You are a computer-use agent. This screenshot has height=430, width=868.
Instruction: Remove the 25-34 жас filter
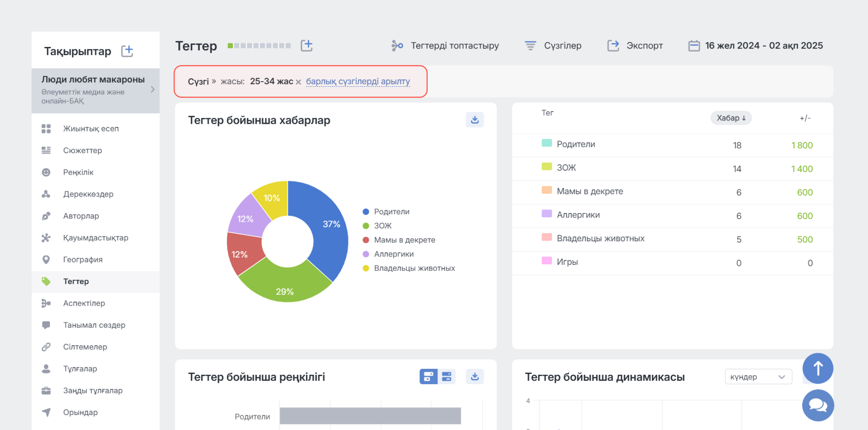pos(299,82)
